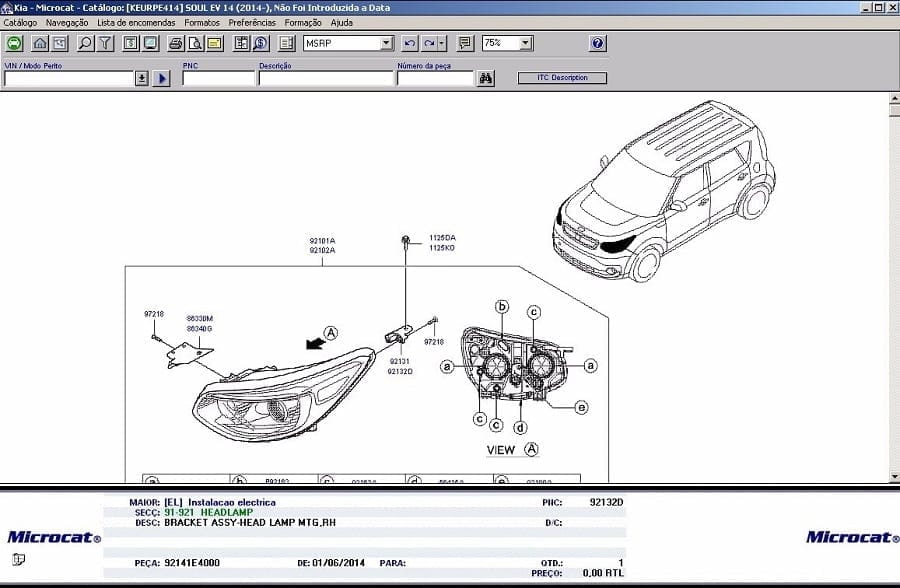The height and width of the screenshot is (588, 900).
Task: Open the Formatos menu
Action: (202, 23)
